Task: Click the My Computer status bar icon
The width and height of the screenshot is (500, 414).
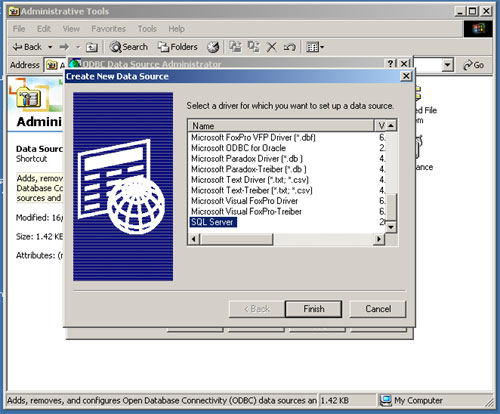Action: pos(386,400)
